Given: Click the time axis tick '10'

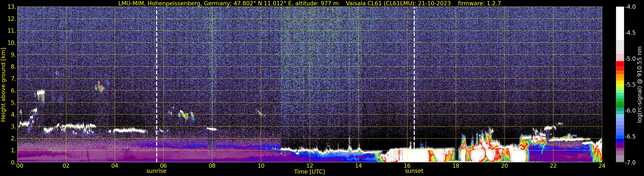Looking at the screenshot, I should (x=261, y=166).
